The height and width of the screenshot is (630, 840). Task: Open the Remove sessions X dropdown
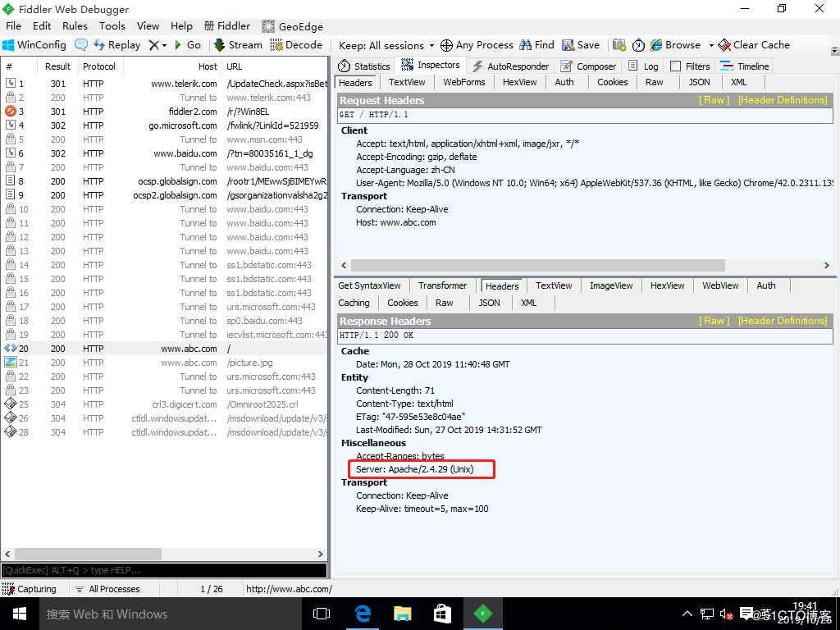[x=157, y=45]
